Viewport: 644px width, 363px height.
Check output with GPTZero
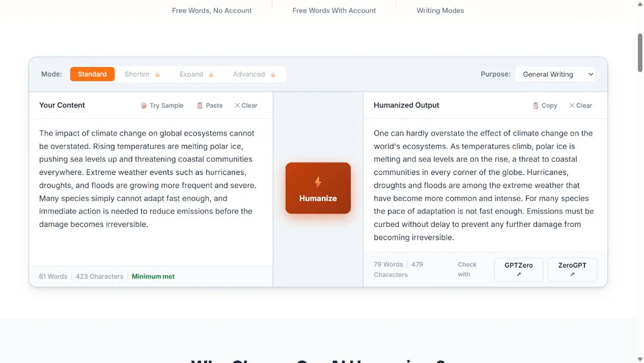pyautogui.click(x=519, y=270)
